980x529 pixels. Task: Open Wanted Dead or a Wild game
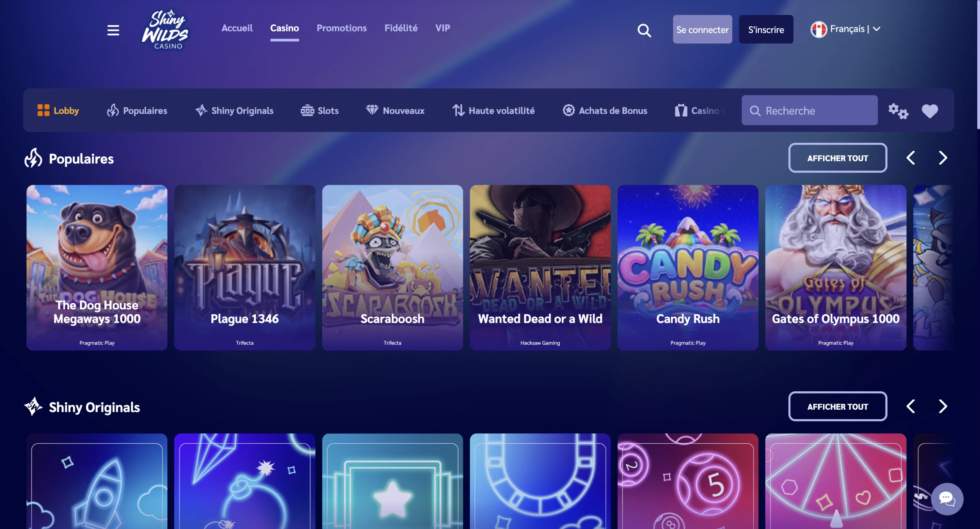[540, 267]
